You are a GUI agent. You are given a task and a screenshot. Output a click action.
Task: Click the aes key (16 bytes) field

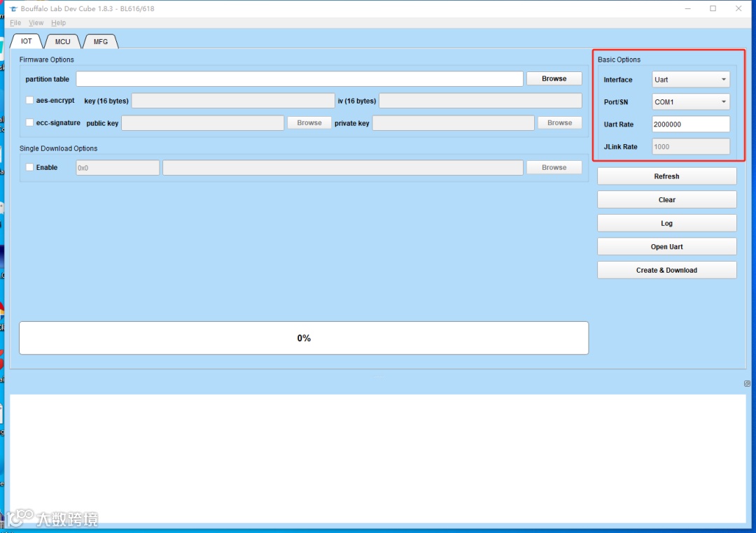(233, 101)
